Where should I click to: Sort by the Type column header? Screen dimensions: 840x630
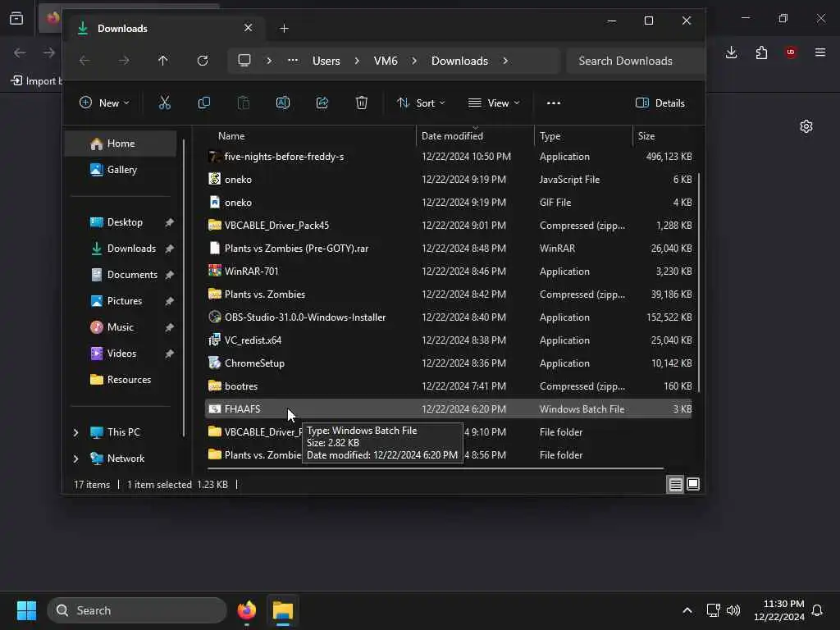pyautogui.click(x=584, y=136)
